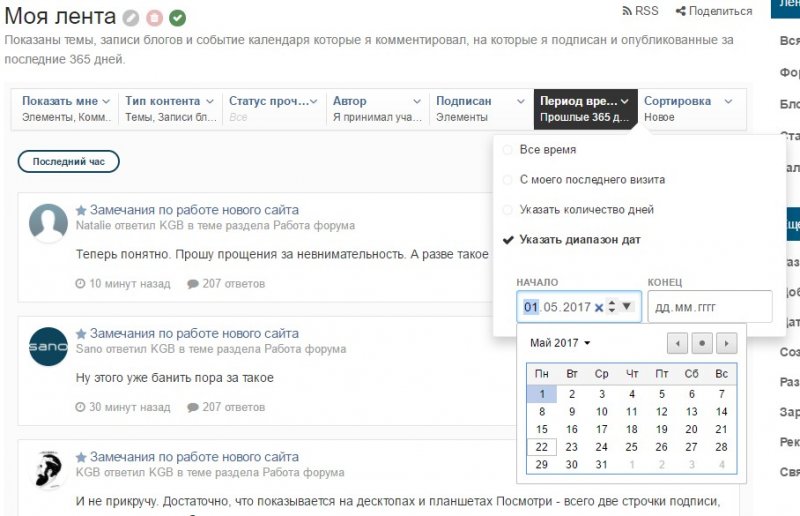The image size is (800, 516).
Task: Select the Все время option
Action: [547, 150]
